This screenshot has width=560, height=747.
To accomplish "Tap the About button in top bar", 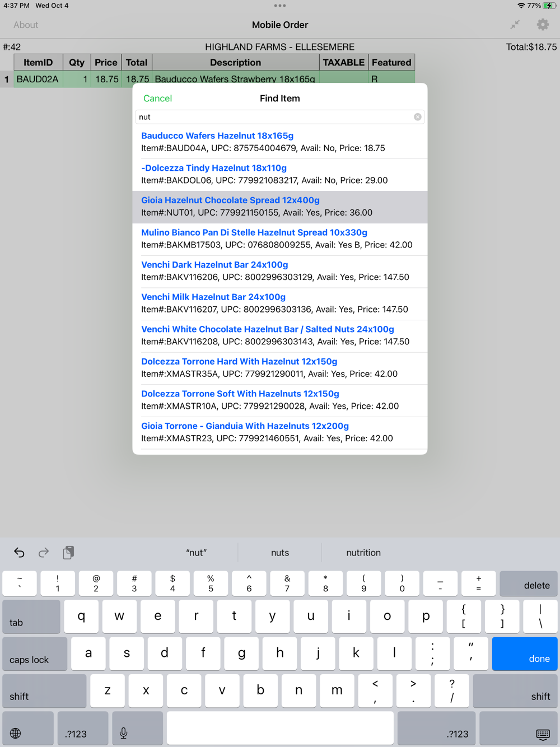I will [26, 25].
